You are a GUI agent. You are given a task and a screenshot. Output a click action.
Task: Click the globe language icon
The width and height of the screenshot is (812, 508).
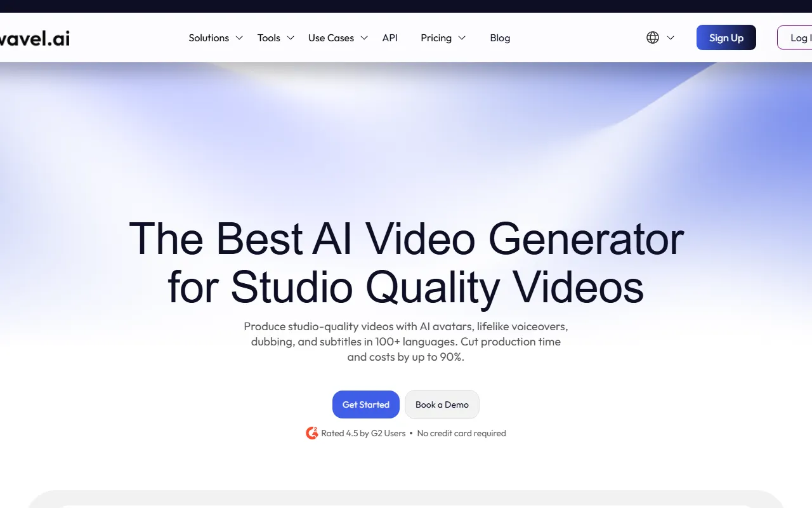[653, 37]
